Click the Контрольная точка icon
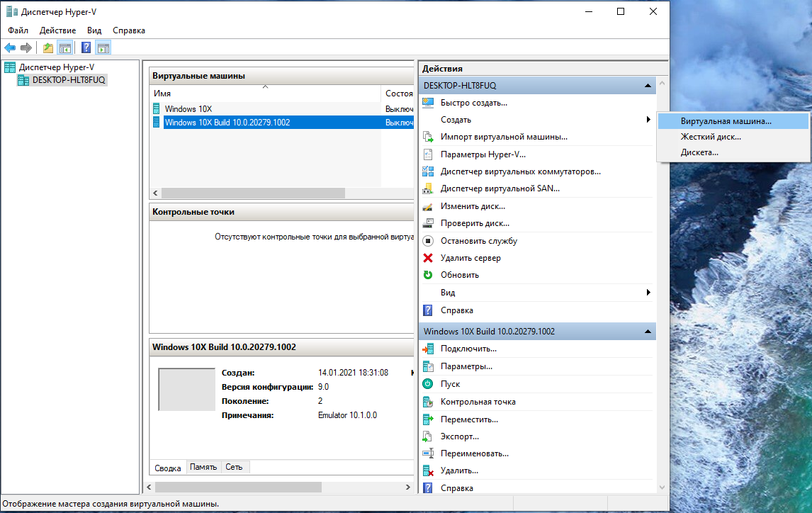 [428, 402]
